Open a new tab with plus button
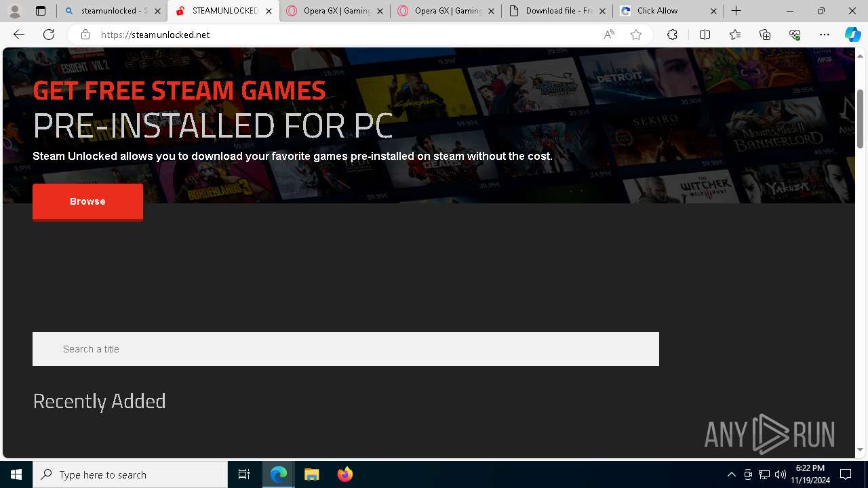This screenshot has height=488, width=868. 736,11
